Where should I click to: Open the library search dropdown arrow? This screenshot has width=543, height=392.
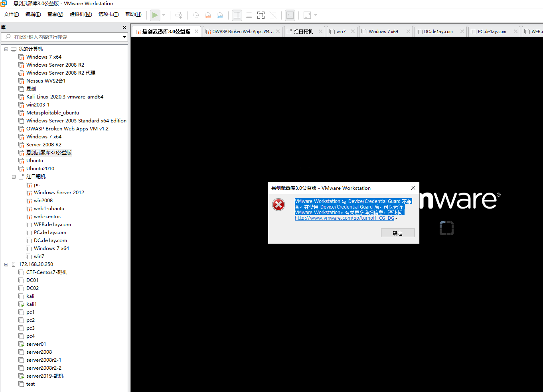[124, 37]
